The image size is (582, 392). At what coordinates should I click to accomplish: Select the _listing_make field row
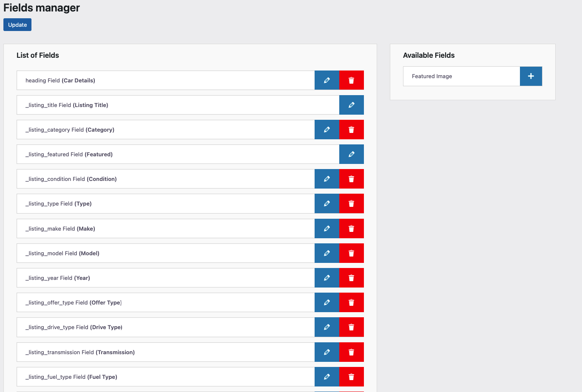point(165,228)
